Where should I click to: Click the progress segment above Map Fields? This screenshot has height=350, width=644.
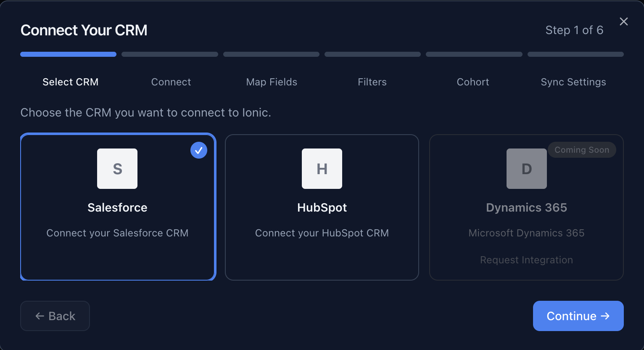click(271, 54)
